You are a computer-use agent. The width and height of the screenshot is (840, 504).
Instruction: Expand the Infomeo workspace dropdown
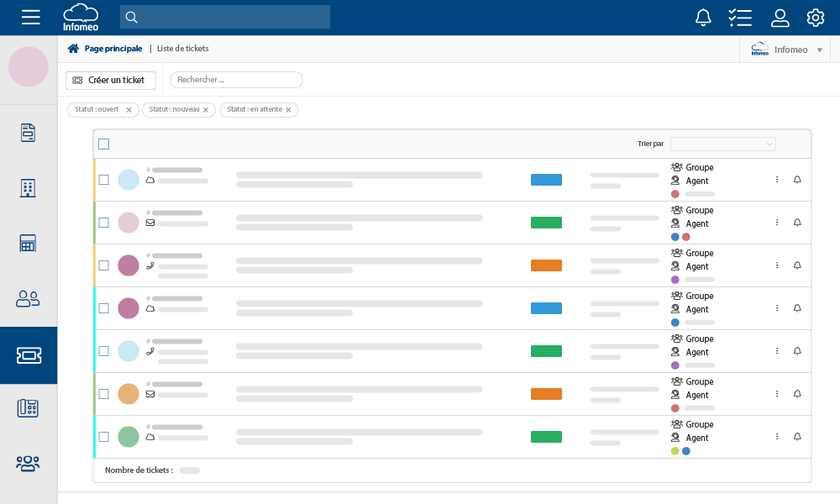click(x=820, y=50)
